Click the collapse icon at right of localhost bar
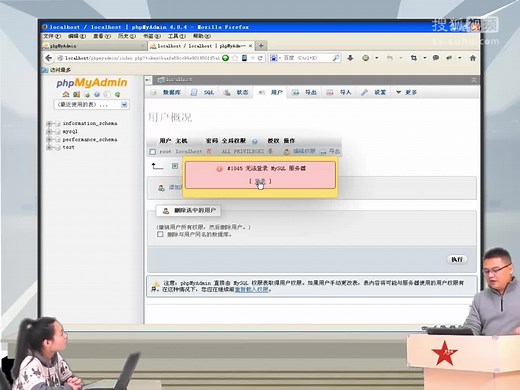 tap(474, 80)
